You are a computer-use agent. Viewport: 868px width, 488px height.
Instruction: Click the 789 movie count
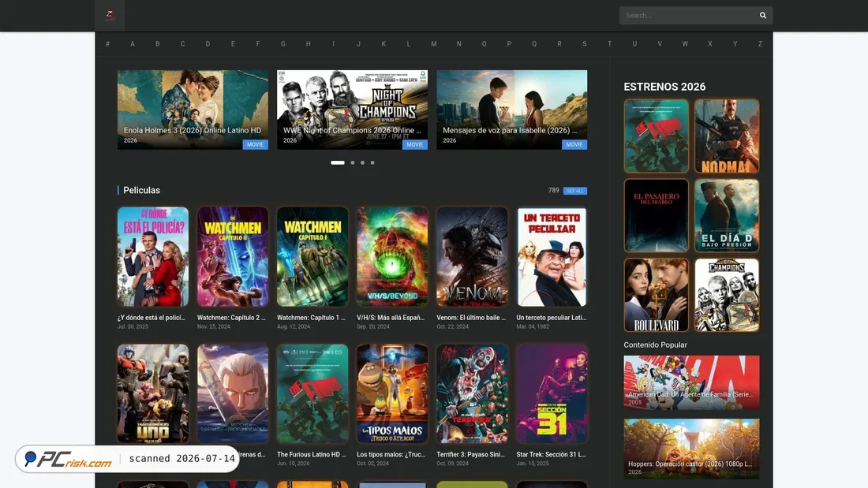pyautogui.click(x=554, y=190)
